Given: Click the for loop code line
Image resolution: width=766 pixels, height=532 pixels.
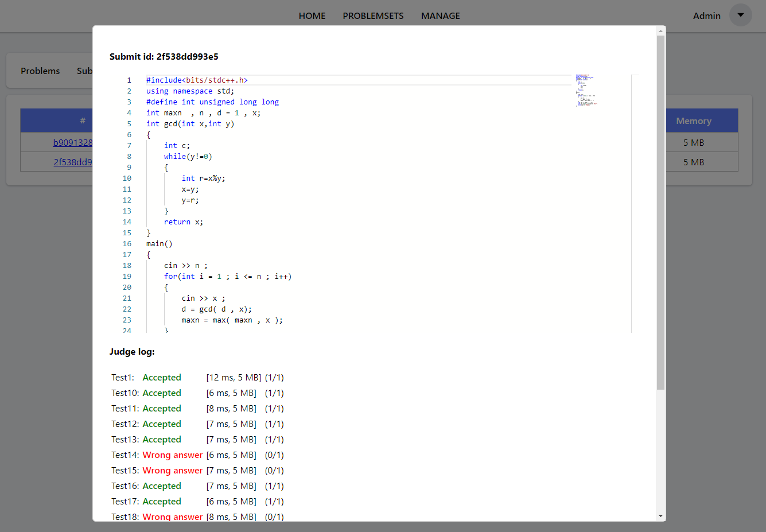Looking at the screenshot, I should click(228, 277).
